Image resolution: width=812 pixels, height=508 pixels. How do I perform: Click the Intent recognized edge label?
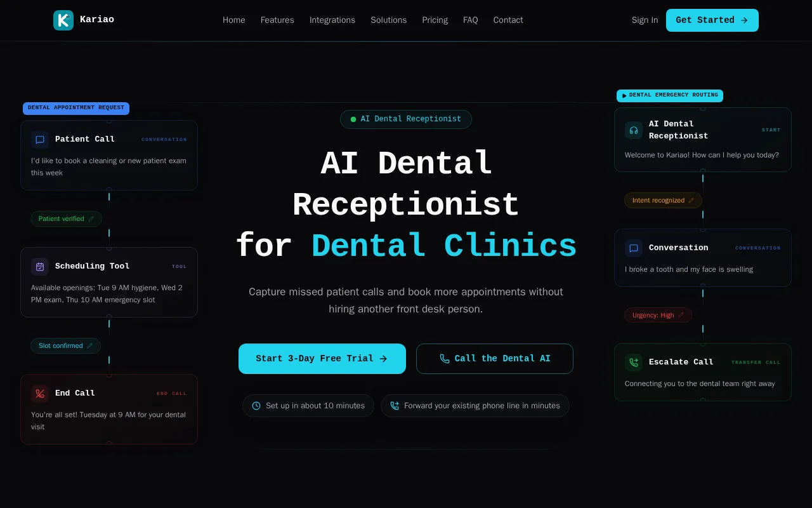pyautogui.click(x=663, y=201)
